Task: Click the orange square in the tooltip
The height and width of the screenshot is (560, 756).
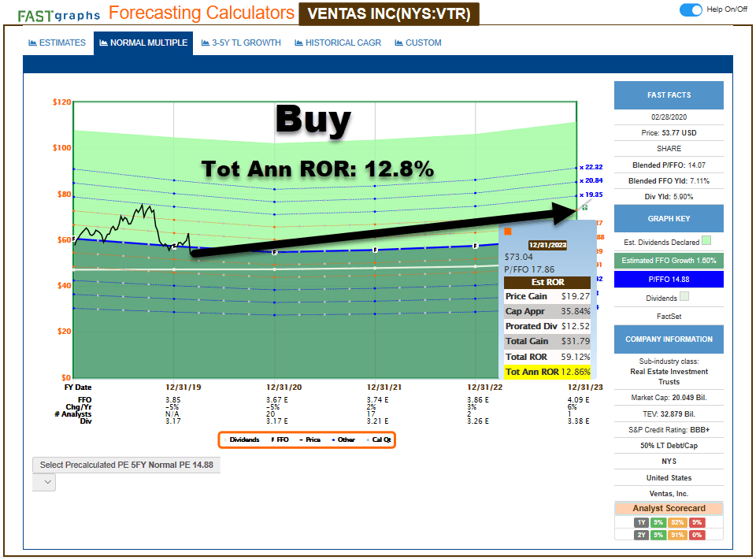Action: tap(508, 232)
